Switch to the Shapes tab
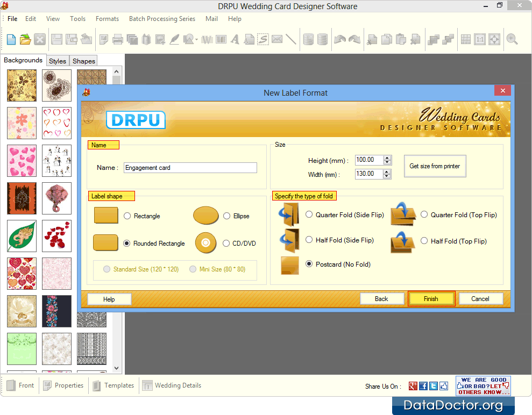This screenshot has width=532, height=415. point(83,61)
